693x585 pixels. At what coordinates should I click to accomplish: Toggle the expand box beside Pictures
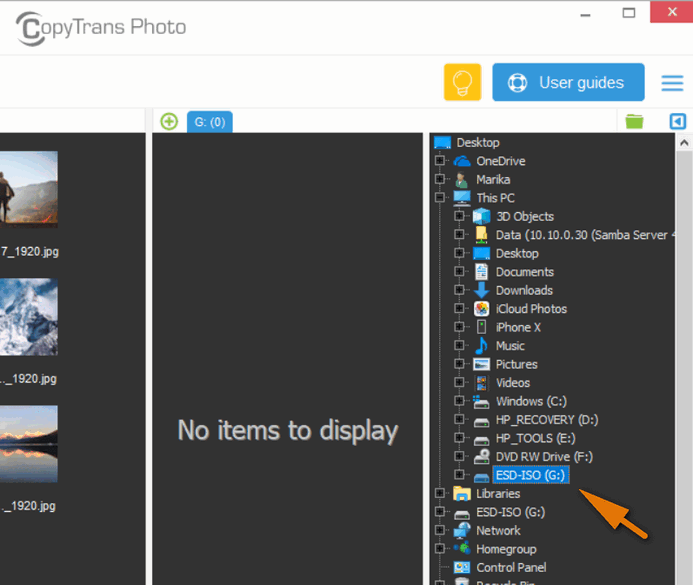click(459, 364)
